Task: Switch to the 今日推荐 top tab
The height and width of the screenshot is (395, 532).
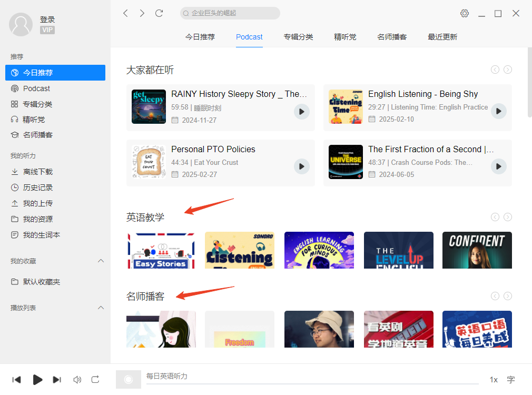Action: [x=200, y=37]
